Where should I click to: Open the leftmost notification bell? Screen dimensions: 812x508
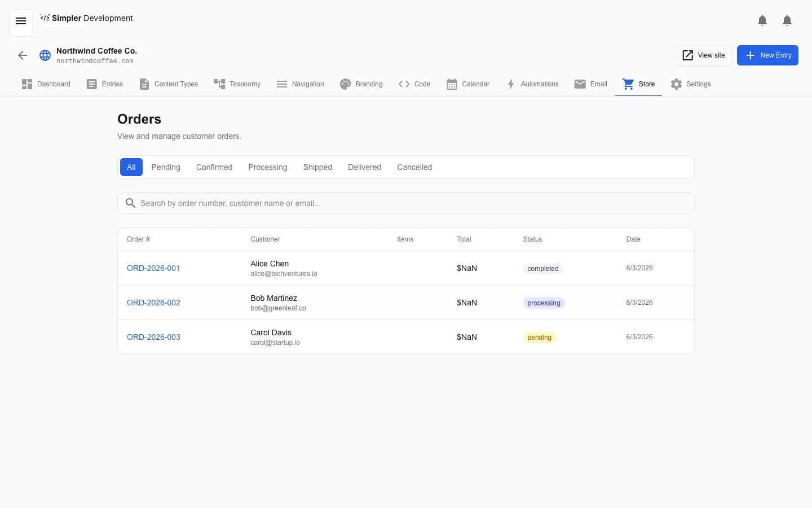click(x=762, y=21)
